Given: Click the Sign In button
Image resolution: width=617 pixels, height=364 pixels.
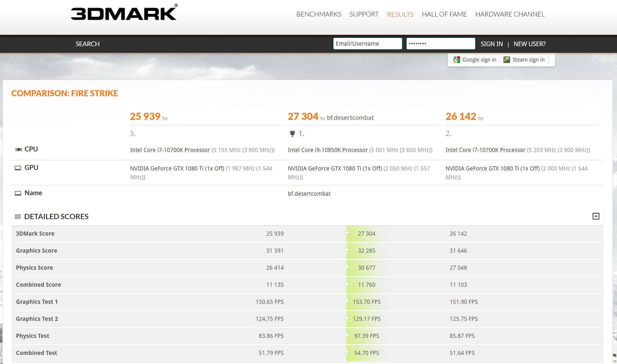Looking at the screenshot, I should tap(492, 44).
